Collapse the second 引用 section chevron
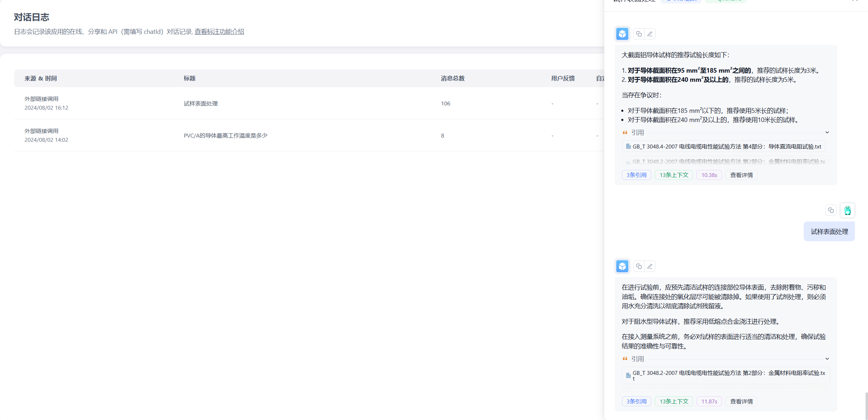The image size is (868, 420). pos(827,359)
